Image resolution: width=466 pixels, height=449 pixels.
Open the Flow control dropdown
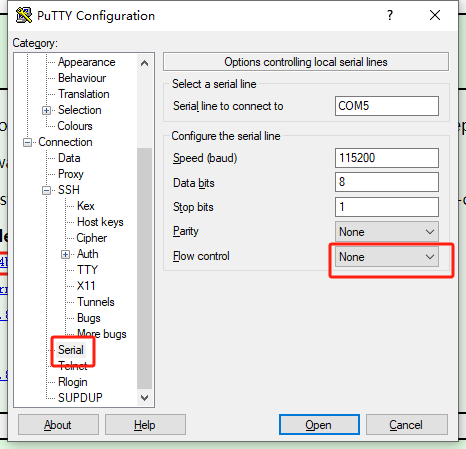[387, 257]
